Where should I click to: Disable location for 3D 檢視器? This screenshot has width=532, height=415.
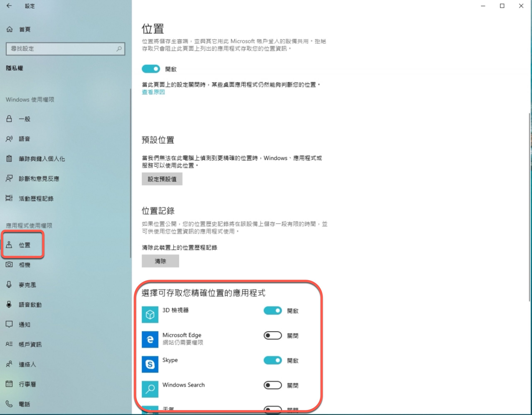(x=273, y=310)
